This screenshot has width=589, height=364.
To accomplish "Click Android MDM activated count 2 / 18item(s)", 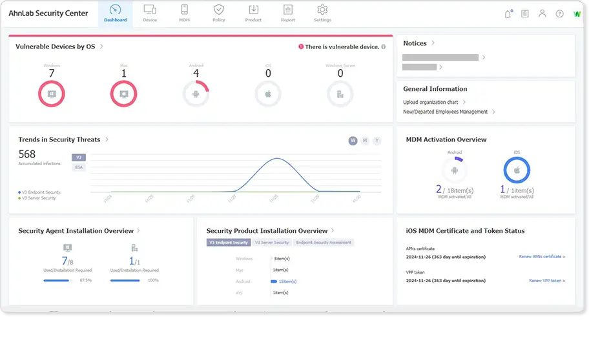I will coord(455,190).
